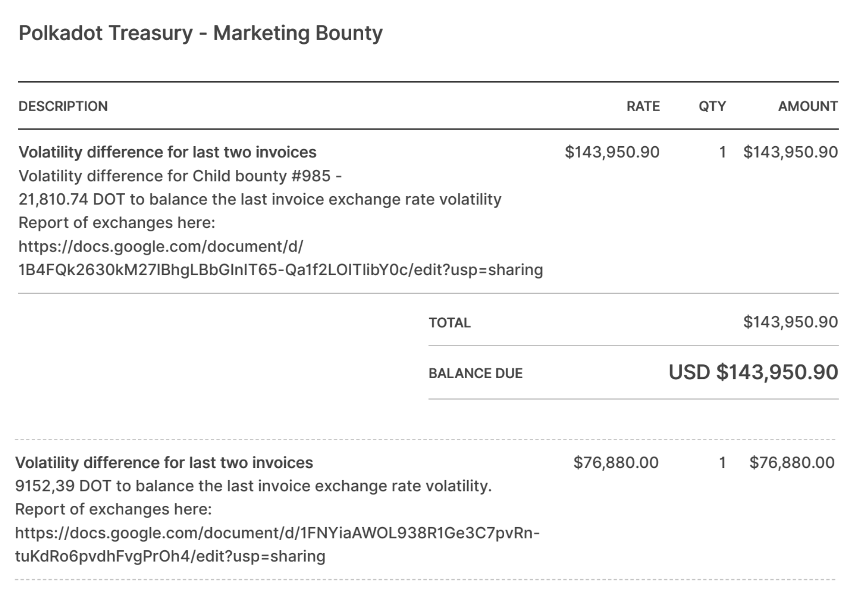868x605 pixels.
Task: Click the first row amount $143,950.90
Action: tap(791, 152)
